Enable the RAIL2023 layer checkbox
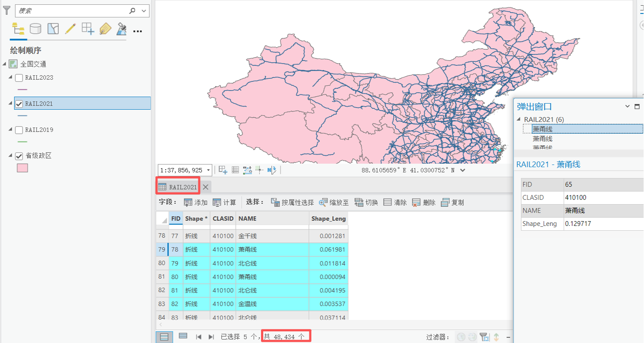 click(x=19, y=78)
